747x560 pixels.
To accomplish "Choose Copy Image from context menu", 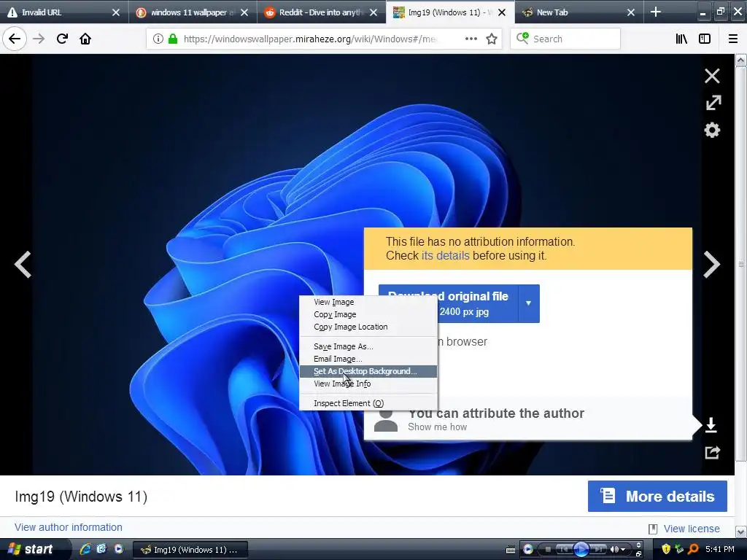I will 368,314.
